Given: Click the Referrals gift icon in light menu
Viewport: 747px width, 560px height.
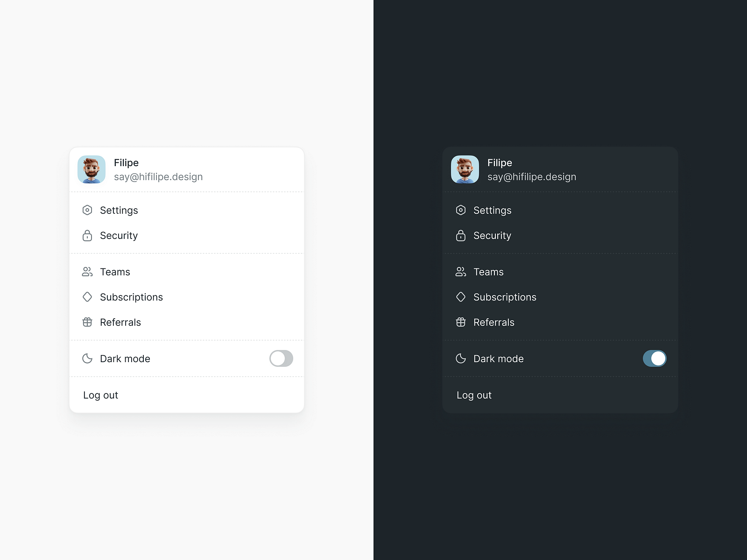Looking at the screenshot, I should [87, 322].
